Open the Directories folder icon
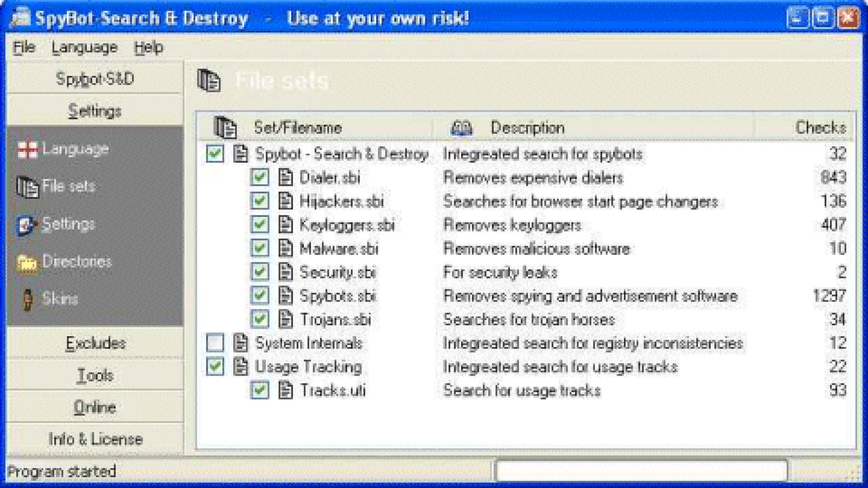Image resolution: width=868 pixels, height=488 pixels. 27,262
